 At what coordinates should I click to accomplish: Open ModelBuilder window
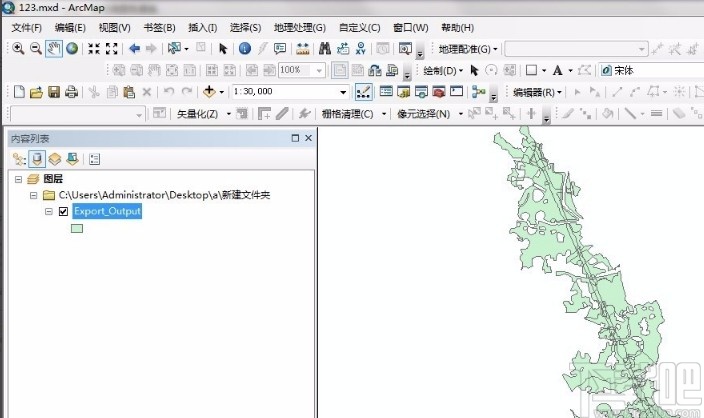click(x=479, y=92)
